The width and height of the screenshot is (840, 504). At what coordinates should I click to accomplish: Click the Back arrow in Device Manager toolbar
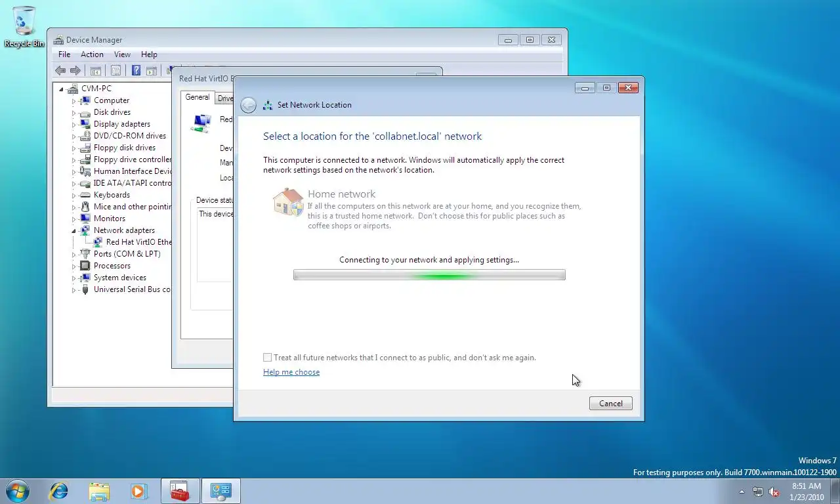(60, 70)
